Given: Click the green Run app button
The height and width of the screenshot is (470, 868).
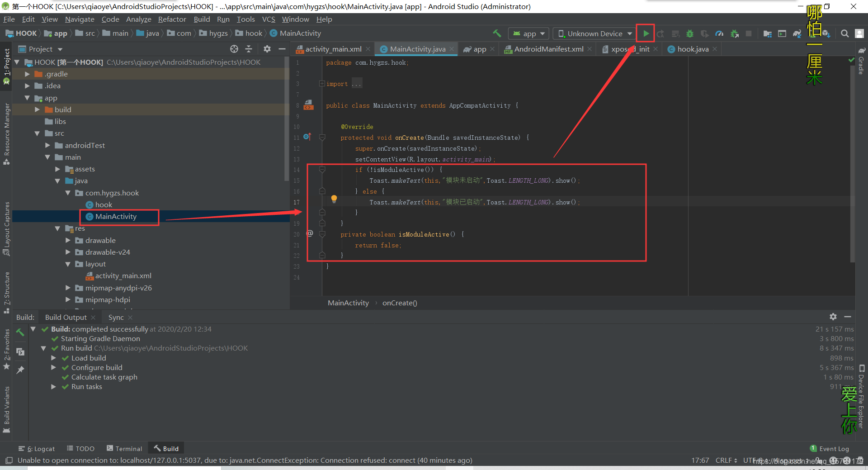Looking at the screenshot, I should 646,33.
